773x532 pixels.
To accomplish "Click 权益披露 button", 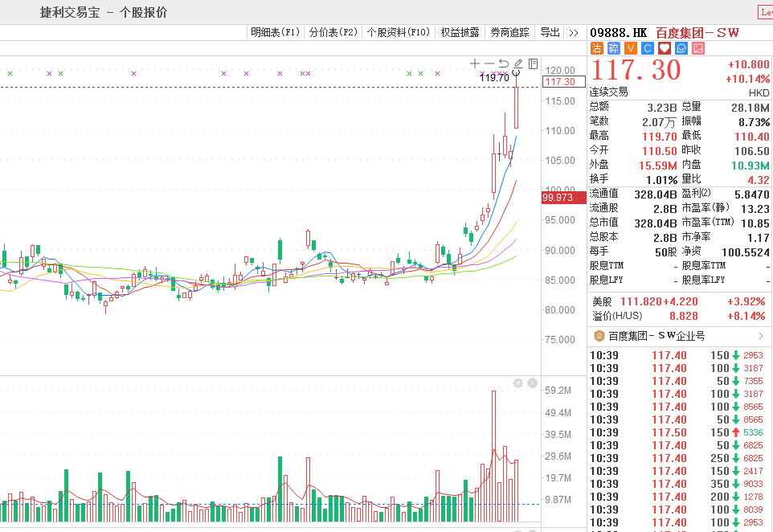I will tap(460, 33).
